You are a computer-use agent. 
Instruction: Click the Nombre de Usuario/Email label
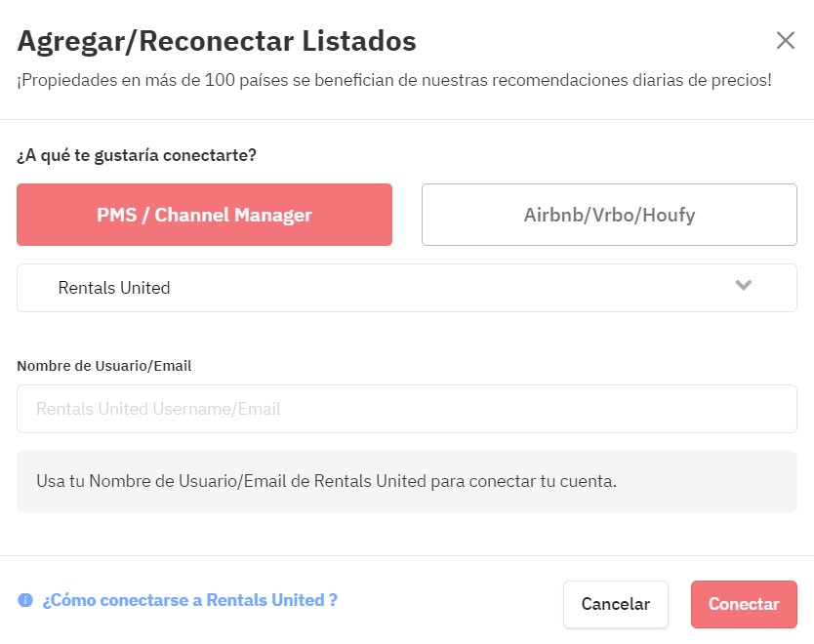tap(104, 366)
